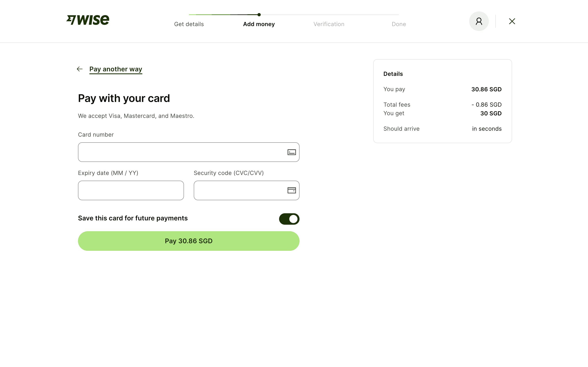588x367 pixels.
Task: Click the back arrow icon
Action: point(80,69)
